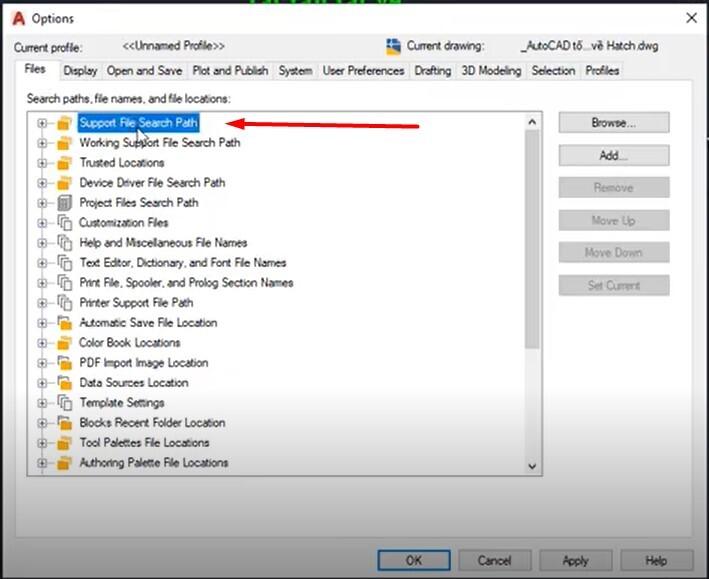709x579 pixels.
Task: Select the System tab
Action: click(295, 71)
